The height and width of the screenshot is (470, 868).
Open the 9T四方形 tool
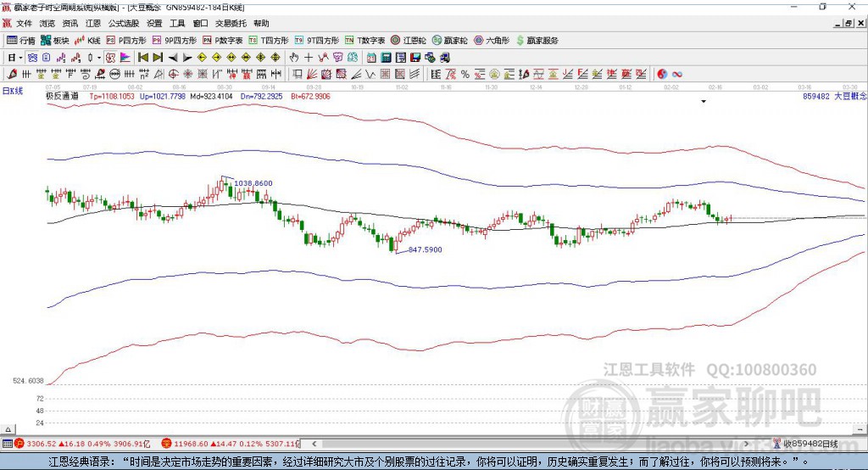click(x=317, y=41)
